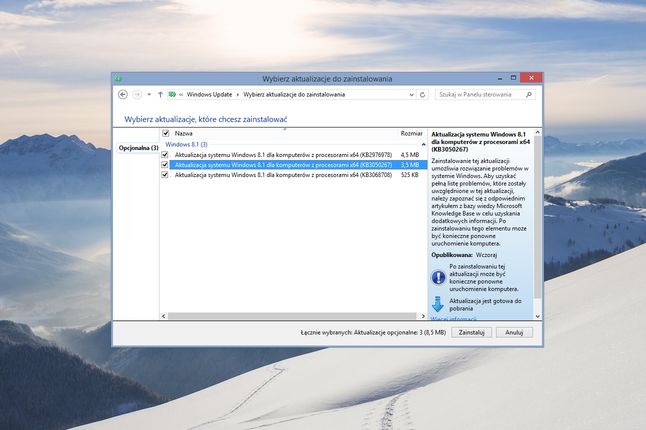Click the Anuluj button
Viewport: 646px width, 430px height.
(514, 332)
